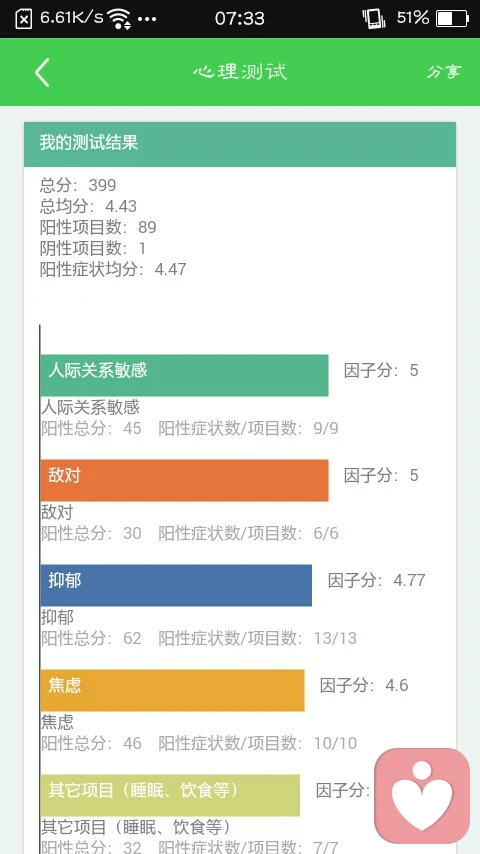Tap the battery icon in status bar
This screenshot has height=854, width=480.
click(452, 19)
